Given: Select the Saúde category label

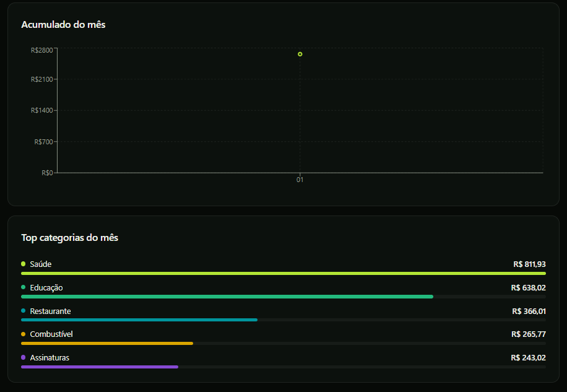Looking at the screenshot, I should [x=40, y=264].
